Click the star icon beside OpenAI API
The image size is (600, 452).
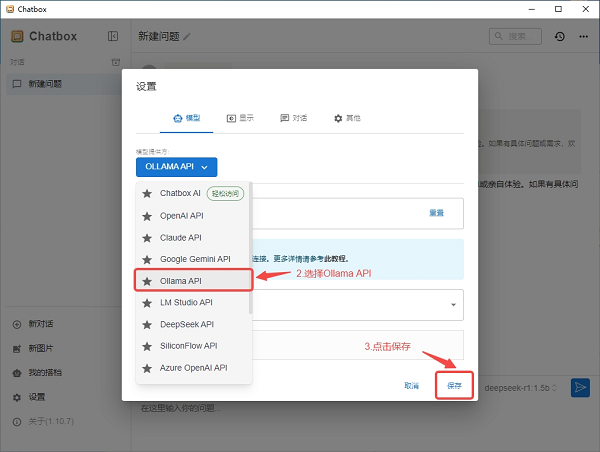click(147, 216)
